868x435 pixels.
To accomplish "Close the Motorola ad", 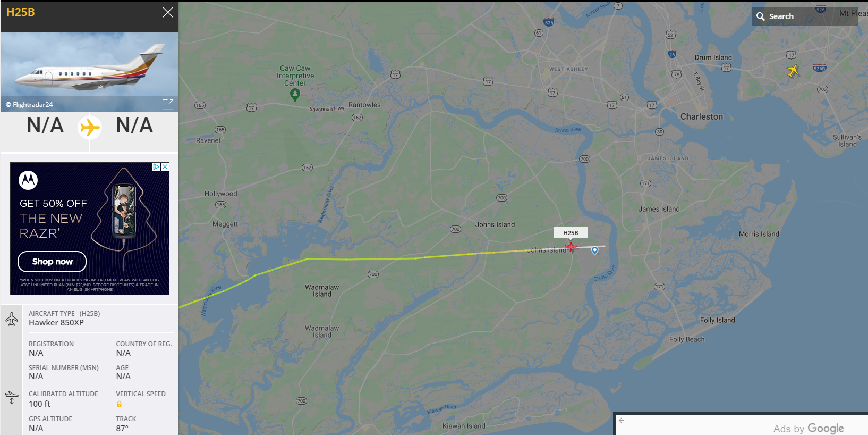I will 165,166.
